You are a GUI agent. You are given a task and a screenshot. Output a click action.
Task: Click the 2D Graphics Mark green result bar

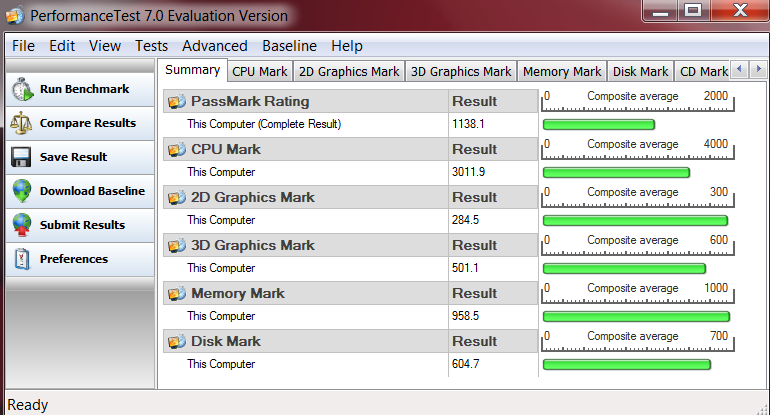tap(635, 221)
